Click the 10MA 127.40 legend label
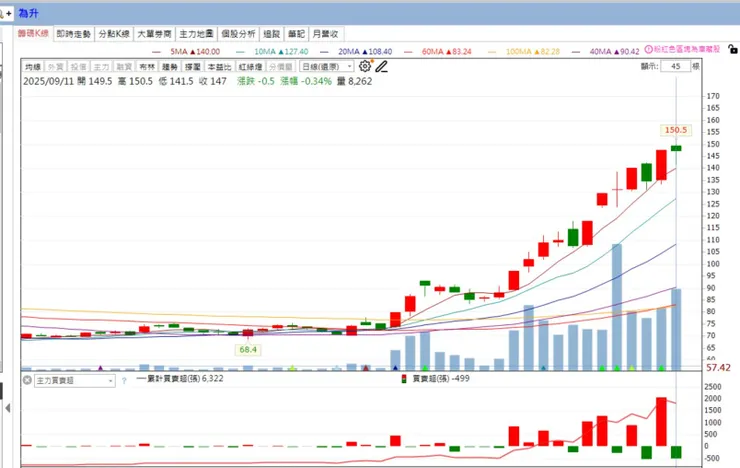Screen dimensions: 740x468 coord(281,51)
